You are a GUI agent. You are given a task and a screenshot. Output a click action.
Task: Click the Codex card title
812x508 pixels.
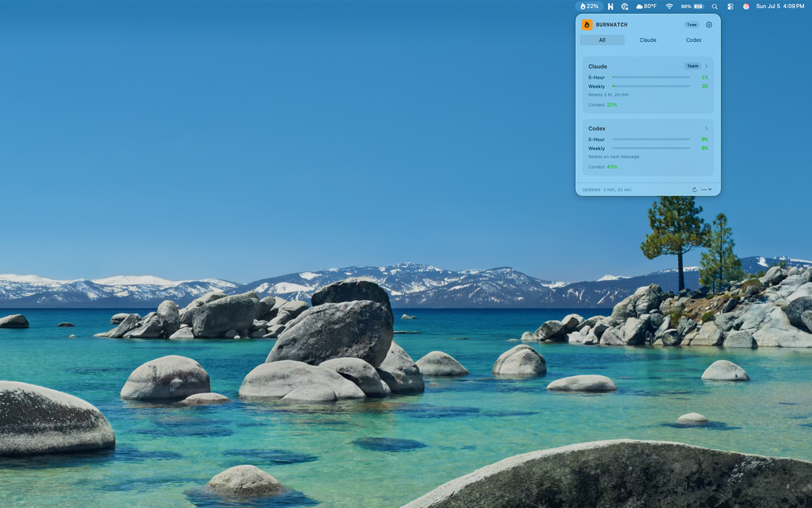[597, 129]
